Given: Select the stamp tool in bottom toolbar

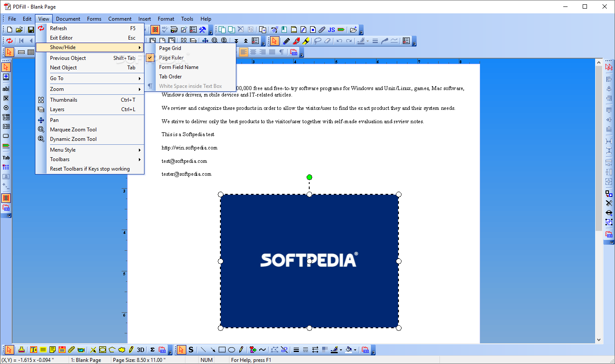Looking at the screenshot, I should (21, 350).
